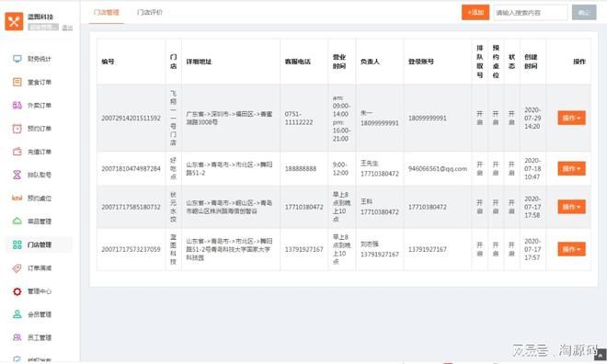Click the address starting with 广东省->深圳市
Viewport: 607px width, 364px height.
pyautogui.click(x=229, y=118)
